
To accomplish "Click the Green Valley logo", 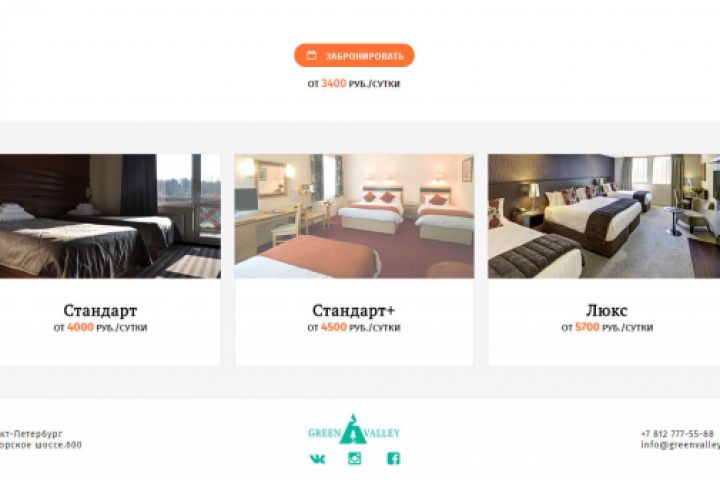I will [x=354, y=429].
